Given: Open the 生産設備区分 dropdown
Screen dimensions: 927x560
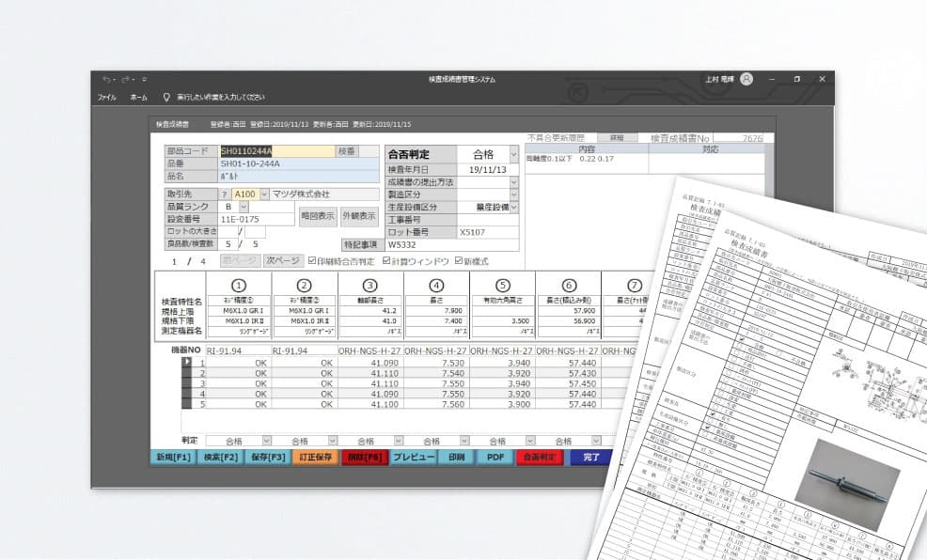Looking at the screenshot, I should click(513, 207).
